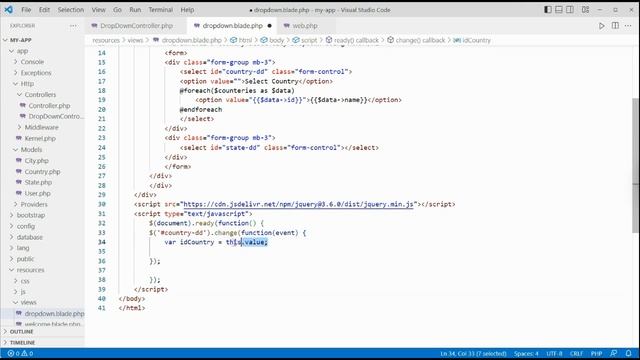
Task: Expand the Console folder
Action: [x=42, y=62]
